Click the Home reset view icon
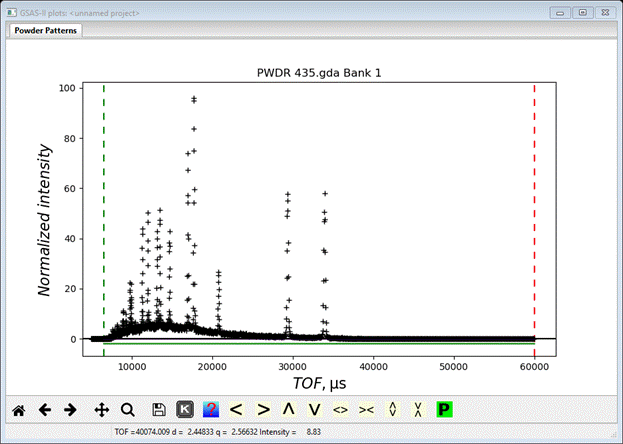The width and height of the screenshot is (623, 444). [x=18, y=409]
